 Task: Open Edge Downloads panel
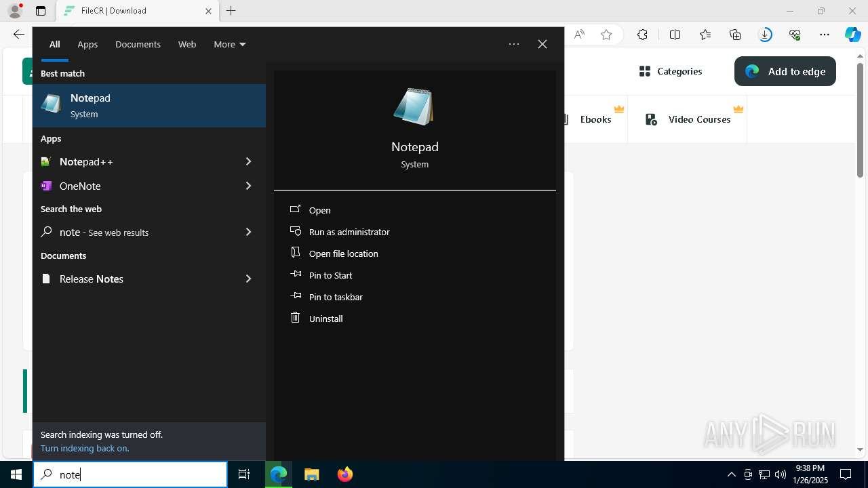765,35
